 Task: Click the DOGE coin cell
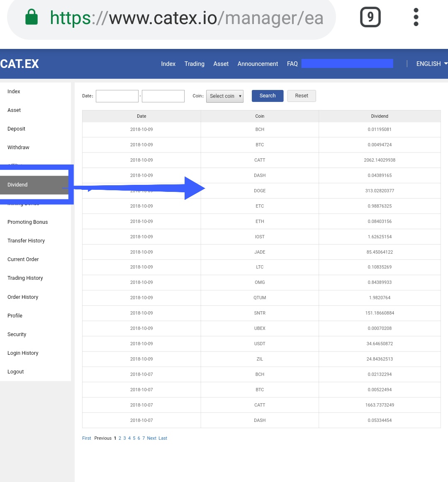tap(260, 191)
